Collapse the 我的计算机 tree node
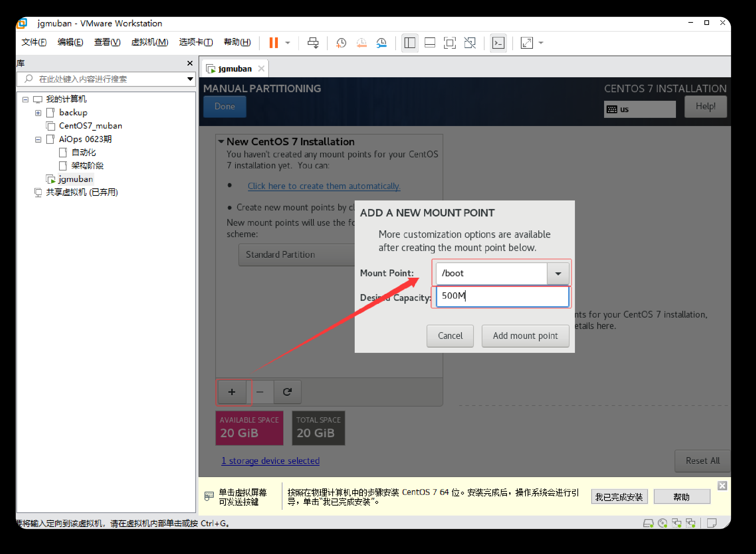Screen dimensions: 756x554 tap(25, 99)
